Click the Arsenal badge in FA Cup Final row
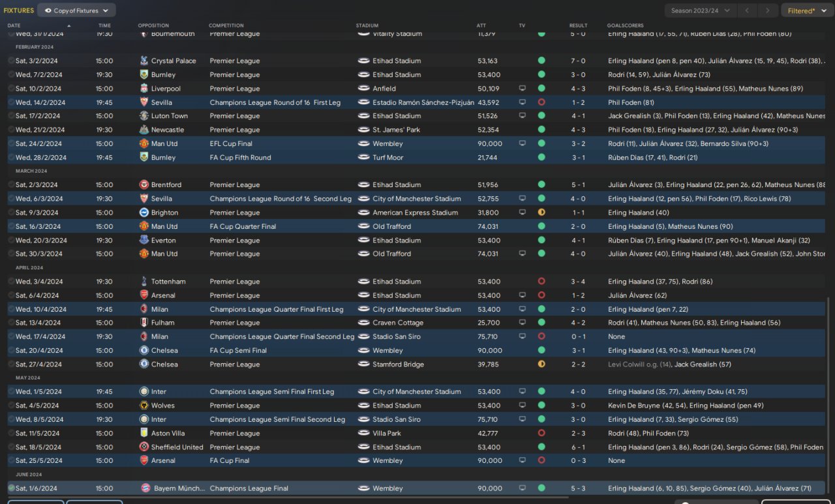Viewport: 835px width, 504px height. [144, 460]
